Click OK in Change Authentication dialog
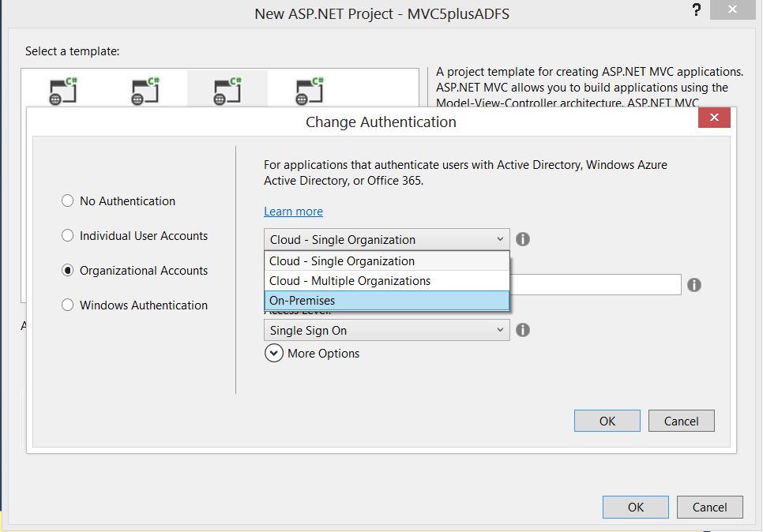 tap(607, 421)
